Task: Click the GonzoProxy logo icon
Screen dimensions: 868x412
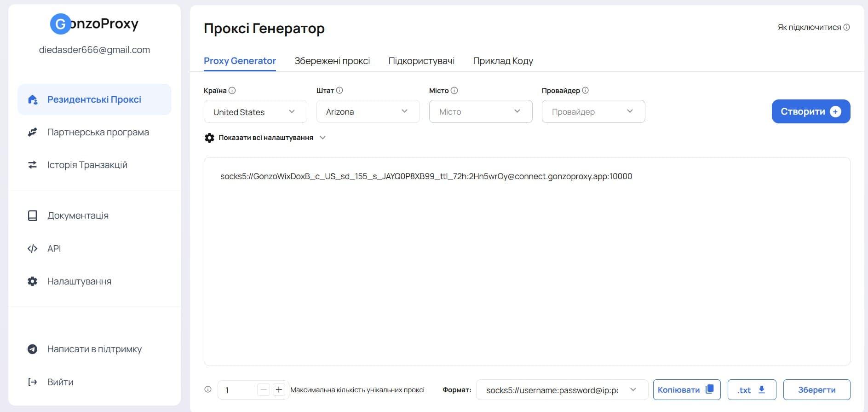Action: point(60,24)
